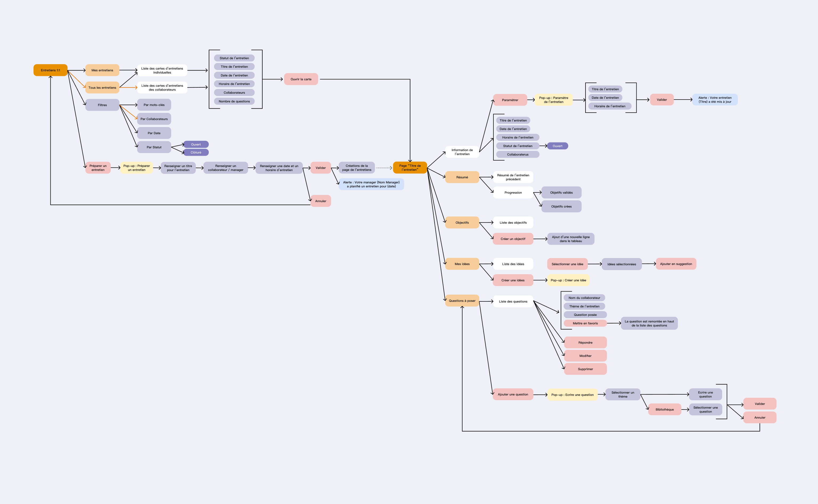The height and width of the screenshot is (504, 818).
Task: Select the orange "Entretiens 1:1" root node
Action: (50, 70)
